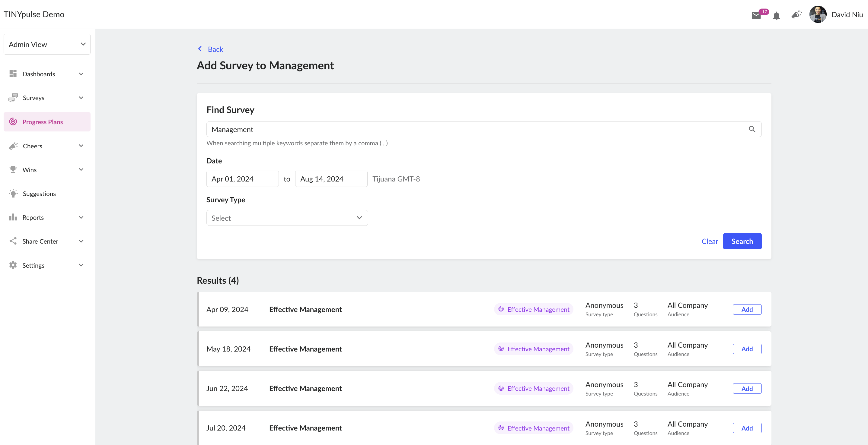Click David Niu's profile avatar
This screenshot has width=868, height=445.
pyautogui.click(x=818, y=14)
